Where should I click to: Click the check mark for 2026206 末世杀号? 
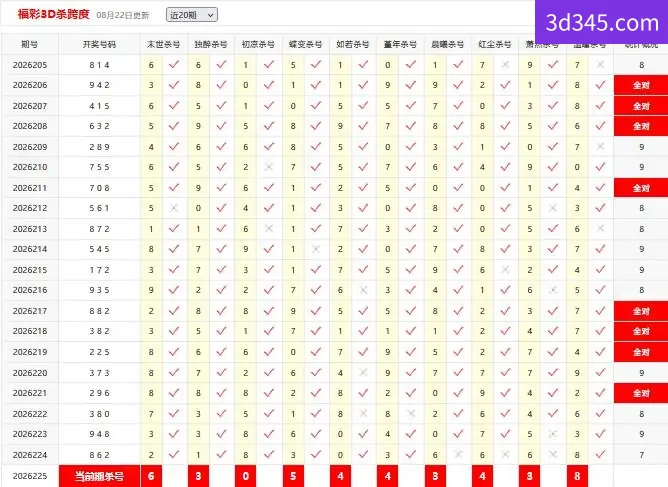tap(174, 85)
